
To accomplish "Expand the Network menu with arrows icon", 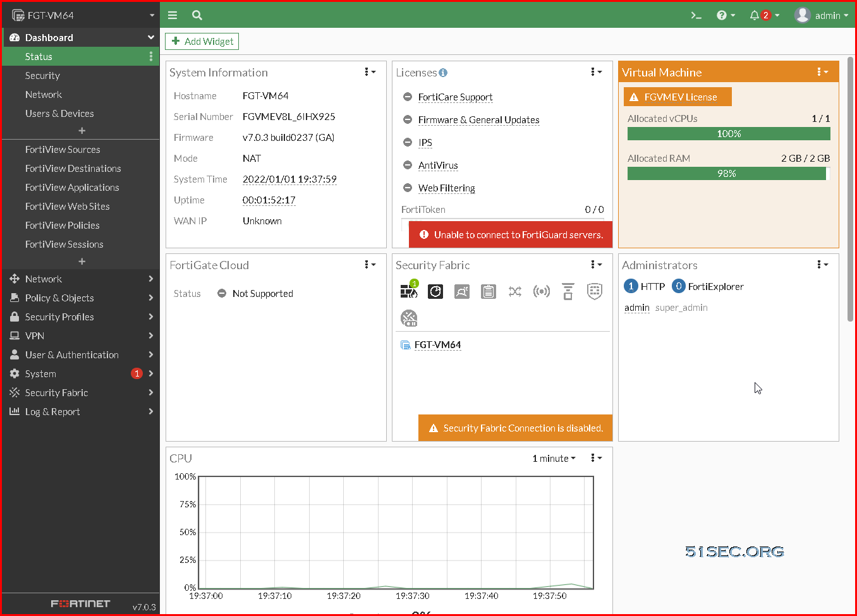I will pyautogui.click(x=81, y=279).
